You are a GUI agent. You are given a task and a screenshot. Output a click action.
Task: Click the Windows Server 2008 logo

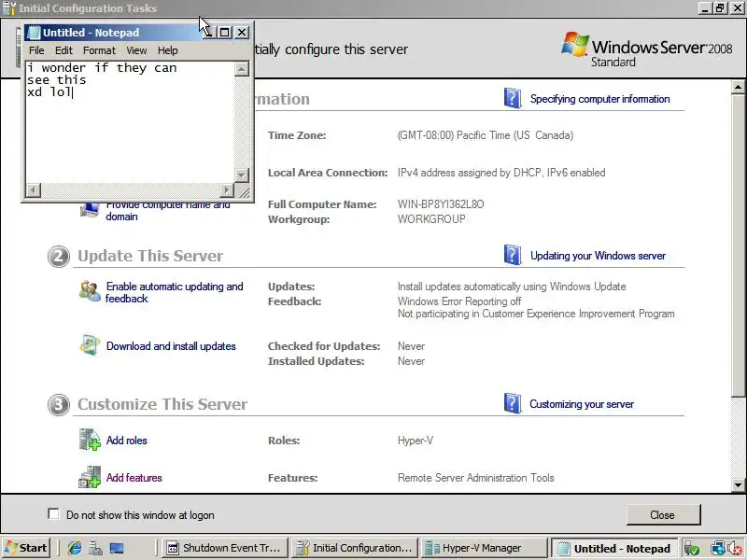pos(646,49)
